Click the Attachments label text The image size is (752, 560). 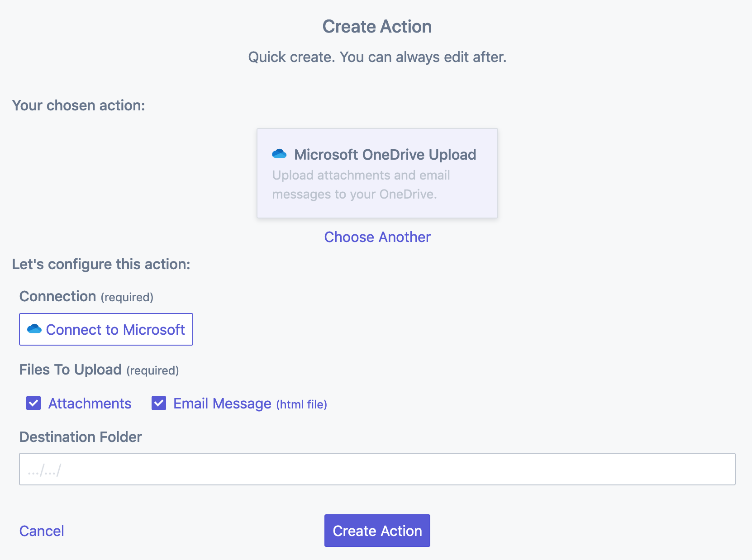90,403
